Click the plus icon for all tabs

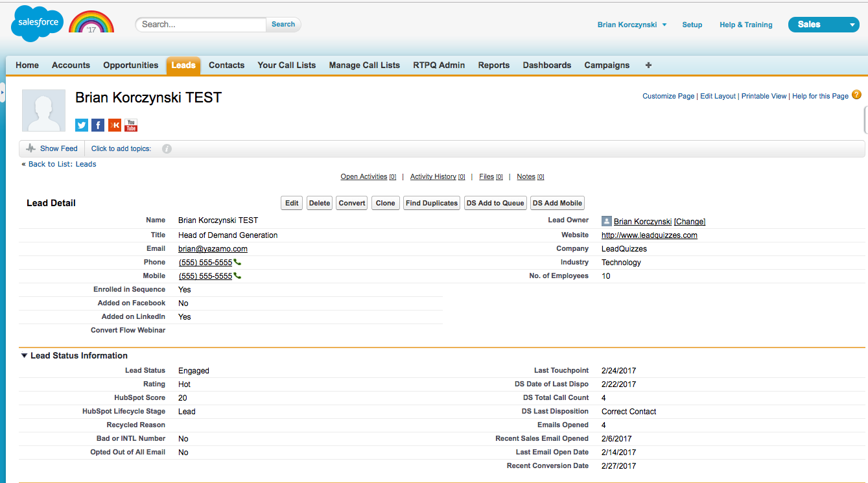[x=648, y=65]
